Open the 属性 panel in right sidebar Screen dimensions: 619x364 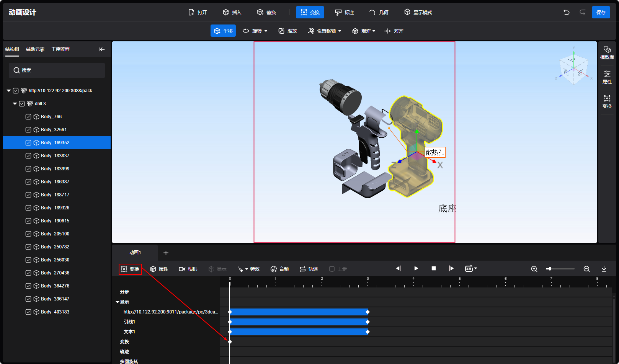click(607, 77)
